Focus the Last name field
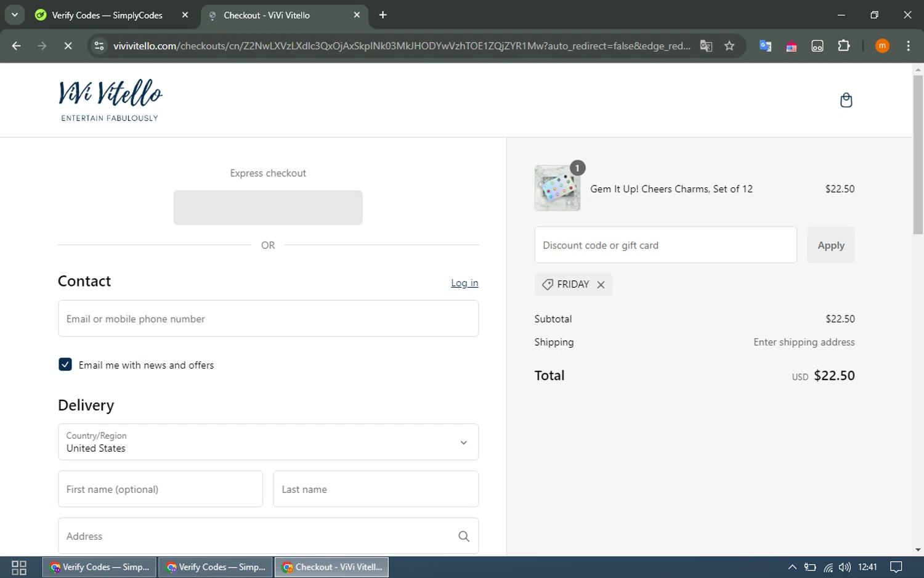 point(376,489)
